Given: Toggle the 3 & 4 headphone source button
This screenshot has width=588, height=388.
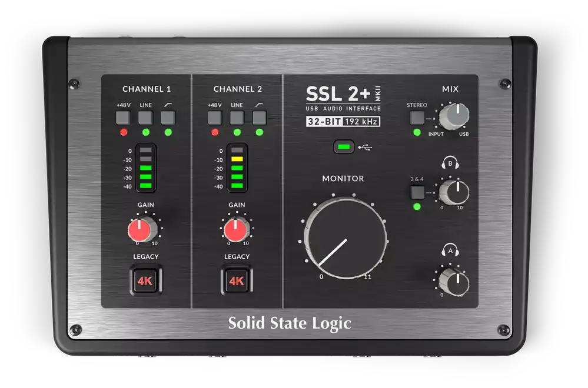Looking at the screenshot, I should coord(417,192).
